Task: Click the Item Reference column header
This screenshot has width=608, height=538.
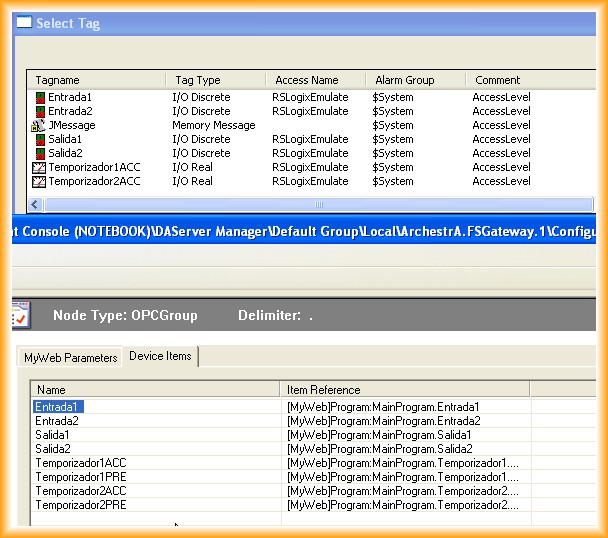Action: click(x=404, y=390)
